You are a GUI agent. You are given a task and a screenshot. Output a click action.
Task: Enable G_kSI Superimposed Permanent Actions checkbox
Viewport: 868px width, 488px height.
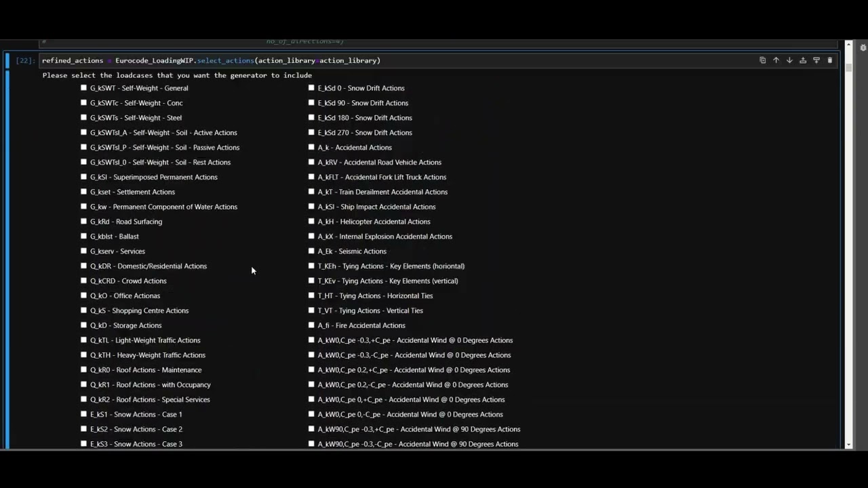coord(83,177)
